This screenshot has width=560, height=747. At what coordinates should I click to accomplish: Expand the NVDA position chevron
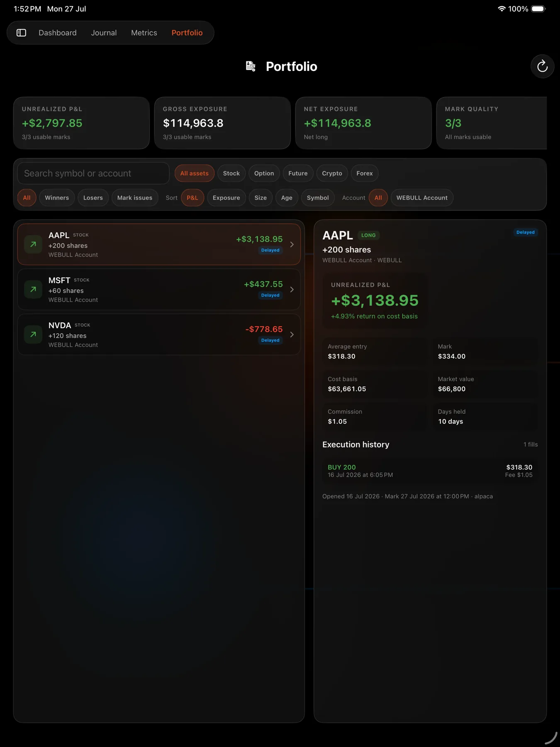coord(292,334)
